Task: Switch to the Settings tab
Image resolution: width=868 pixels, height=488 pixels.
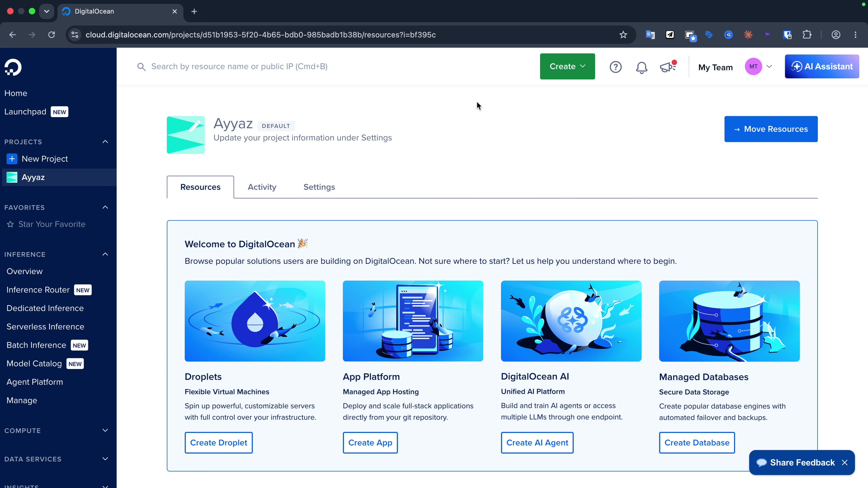Action: coord(319,187)
